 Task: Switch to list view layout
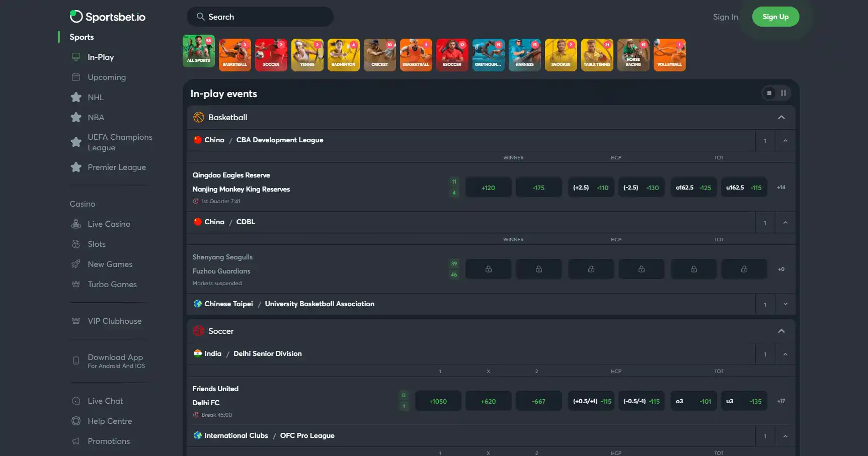coord(769,93)
